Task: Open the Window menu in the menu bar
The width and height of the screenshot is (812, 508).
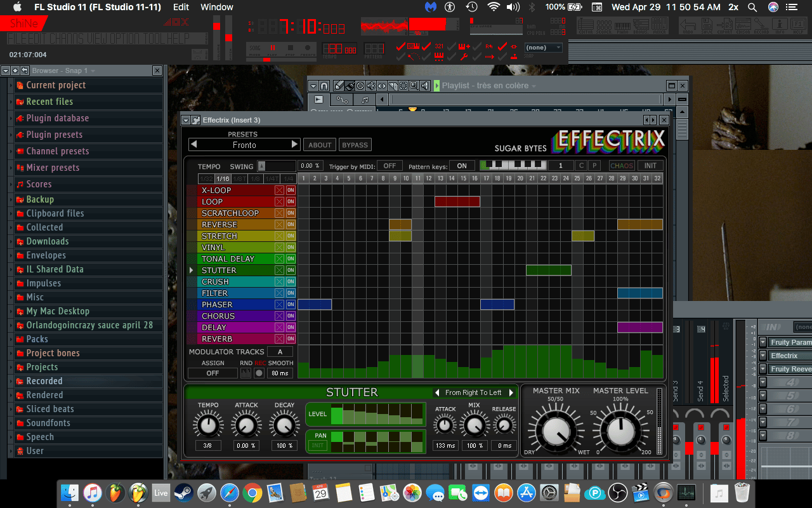Action: coord(217,7)
